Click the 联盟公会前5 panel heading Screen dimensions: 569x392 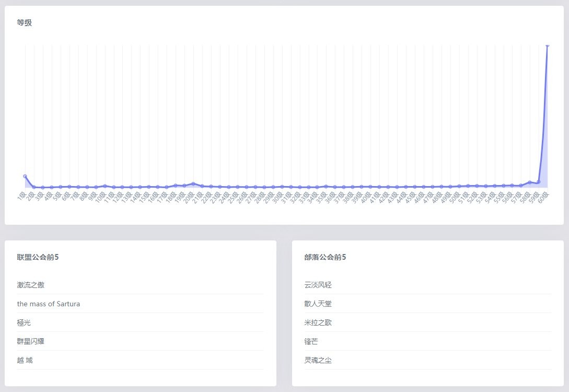pos(38,257)
